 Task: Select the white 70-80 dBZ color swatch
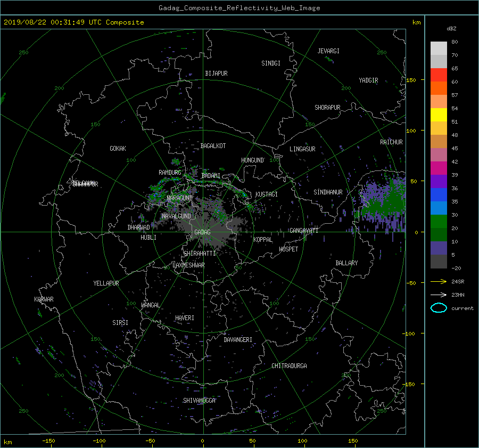tap(439, 48)
